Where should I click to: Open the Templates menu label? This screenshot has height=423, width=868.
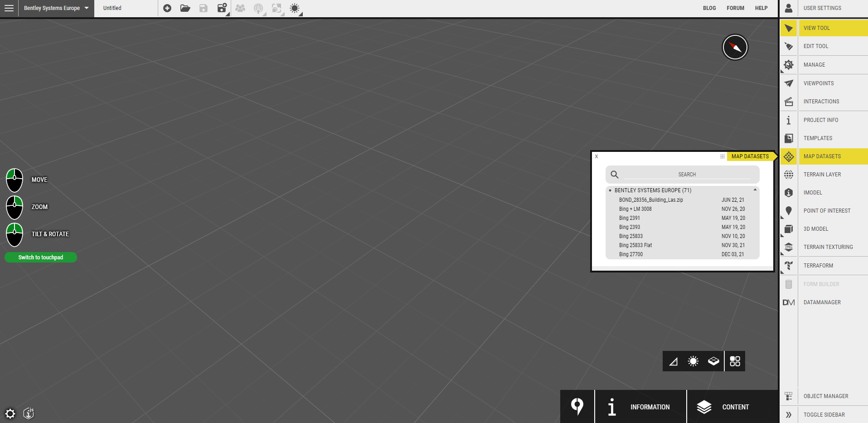point(818,138)
